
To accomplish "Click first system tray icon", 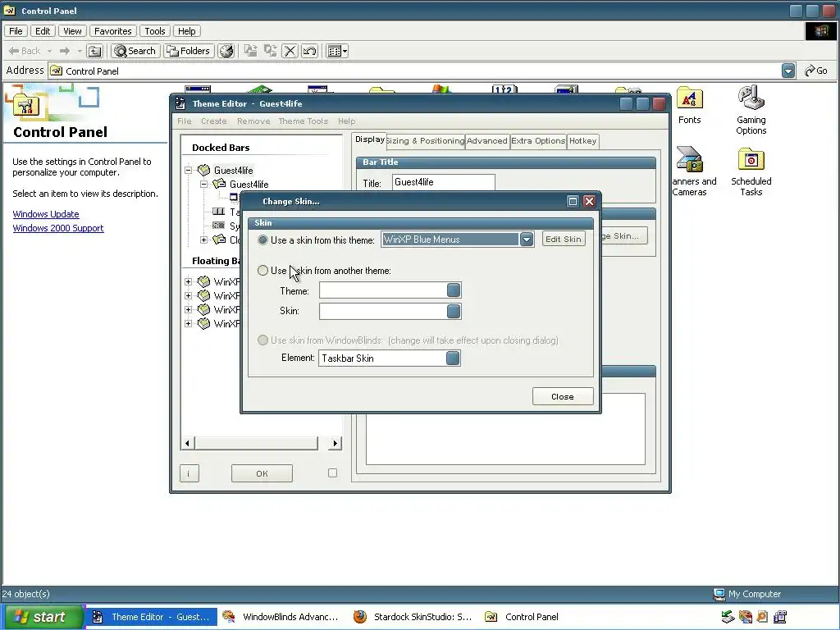I will pos(728,617).
